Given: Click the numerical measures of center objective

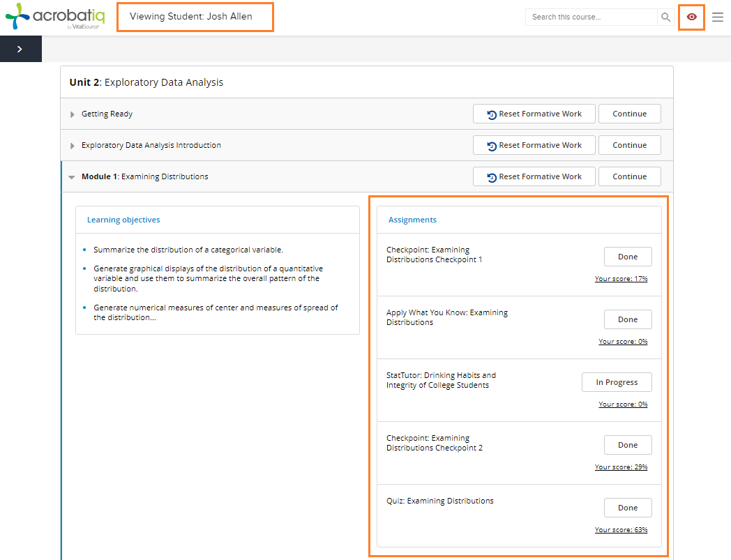Looking at the screenshot, I should (216, 312).
